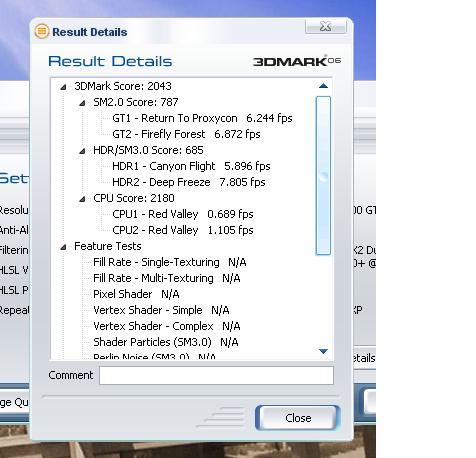This screenshot has height=458, width=476.
Task: Click into the Comment input field
Action: click(216, 375)
